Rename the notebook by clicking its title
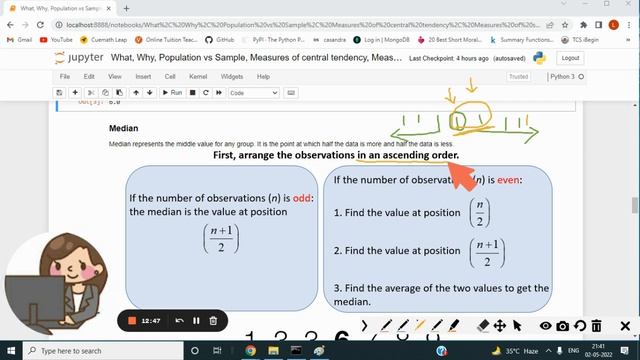 (256, 58)
